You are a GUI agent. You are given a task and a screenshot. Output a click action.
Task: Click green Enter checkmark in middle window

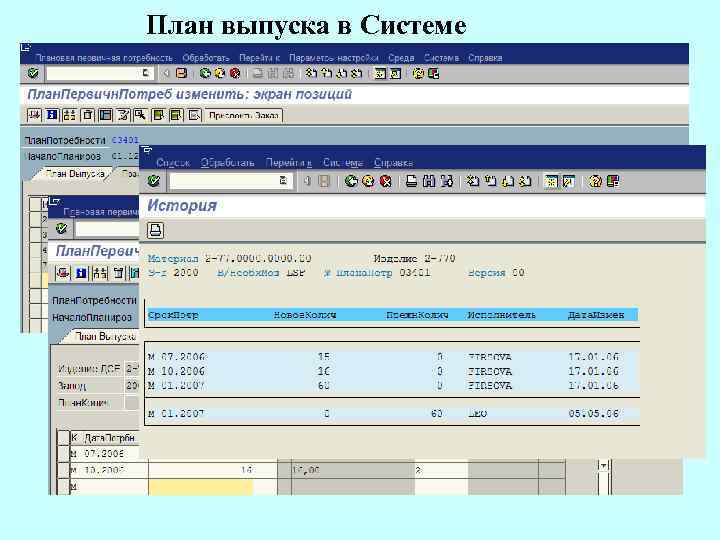point(61,228)
